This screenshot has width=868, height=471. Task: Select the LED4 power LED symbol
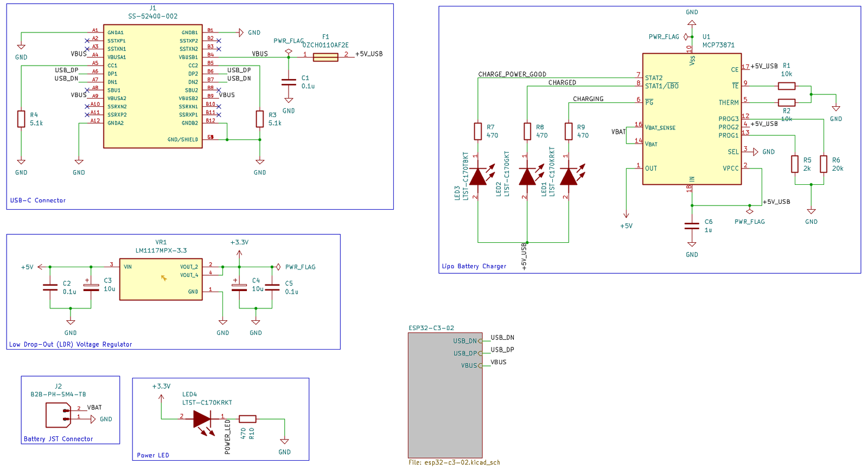[202, 419]
